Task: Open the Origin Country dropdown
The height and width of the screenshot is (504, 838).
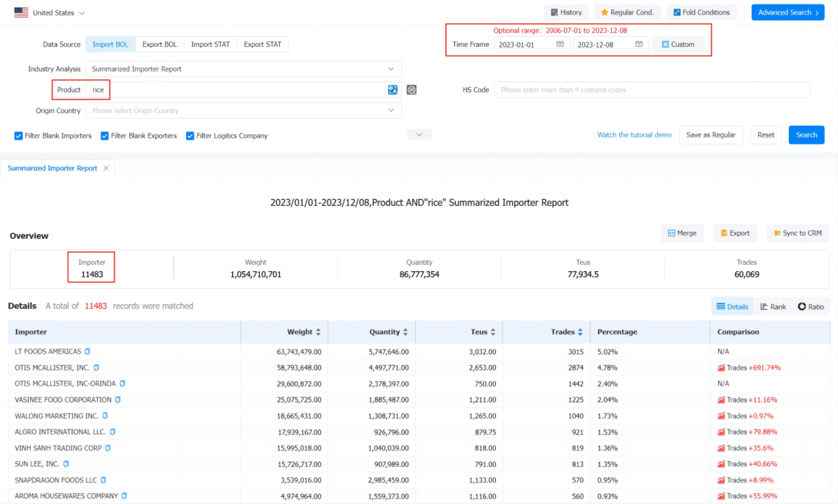Action: point(243,111)
